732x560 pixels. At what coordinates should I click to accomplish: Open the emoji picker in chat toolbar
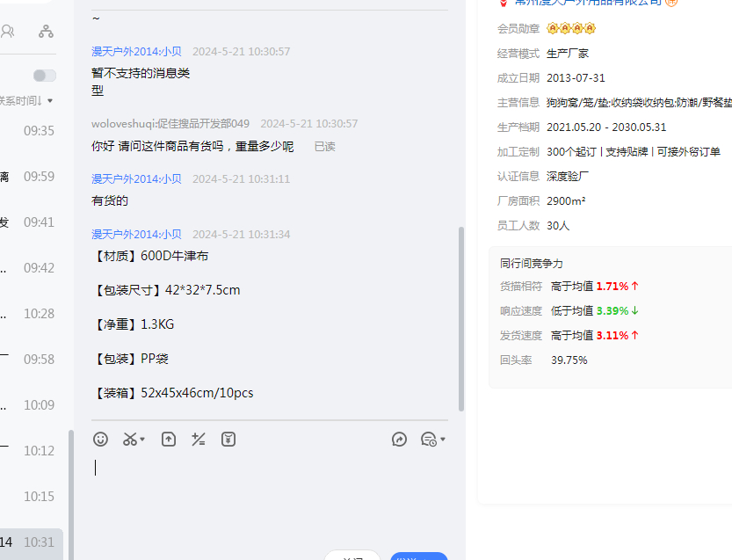[101, 440]
